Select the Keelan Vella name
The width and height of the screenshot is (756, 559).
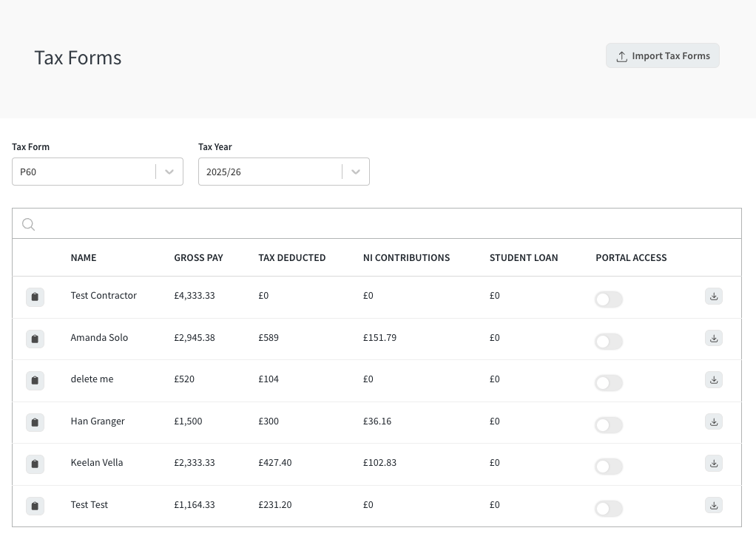[x=97, y=463]
